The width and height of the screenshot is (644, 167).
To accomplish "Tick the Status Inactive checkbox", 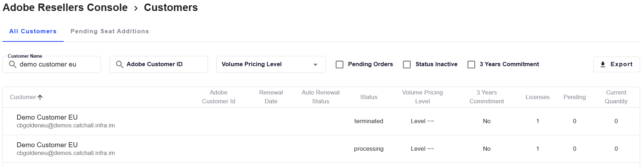I will coord(407,64).
